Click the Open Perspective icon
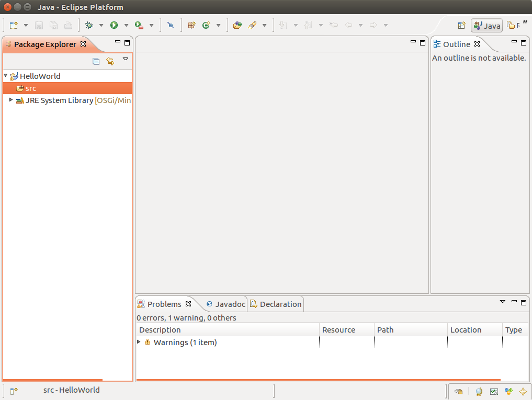 pos(461,26)
